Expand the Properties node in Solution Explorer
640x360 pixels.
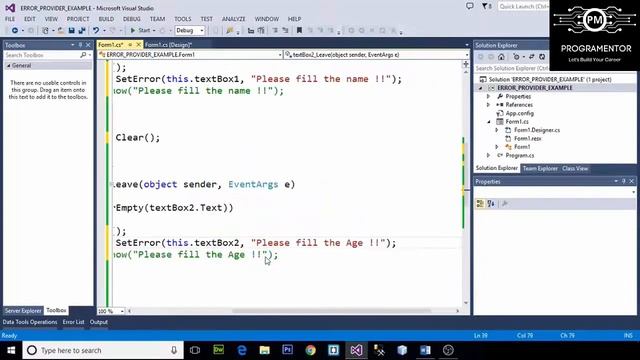488,97
